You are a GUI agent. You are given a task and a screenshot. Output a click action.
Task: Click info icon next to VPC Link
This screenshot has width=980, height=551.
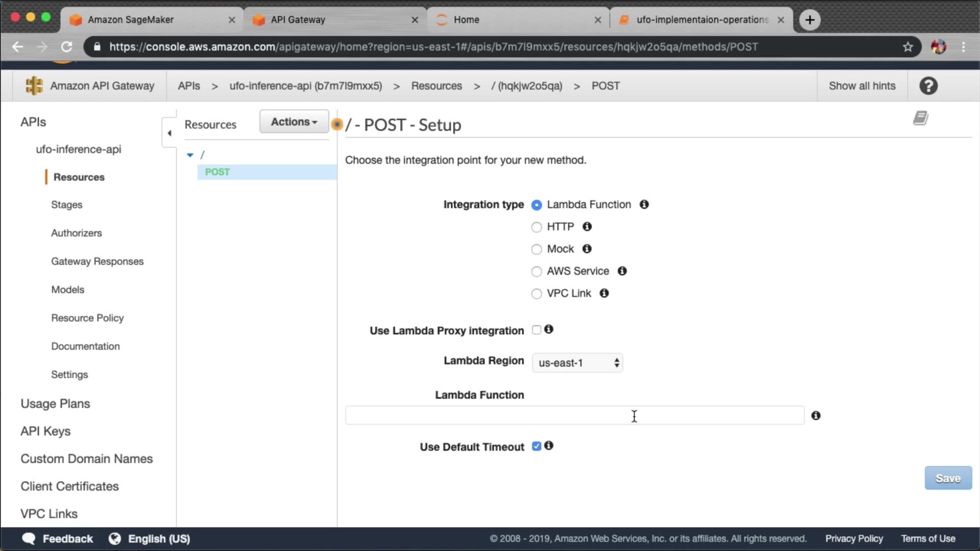coord(604,293)
